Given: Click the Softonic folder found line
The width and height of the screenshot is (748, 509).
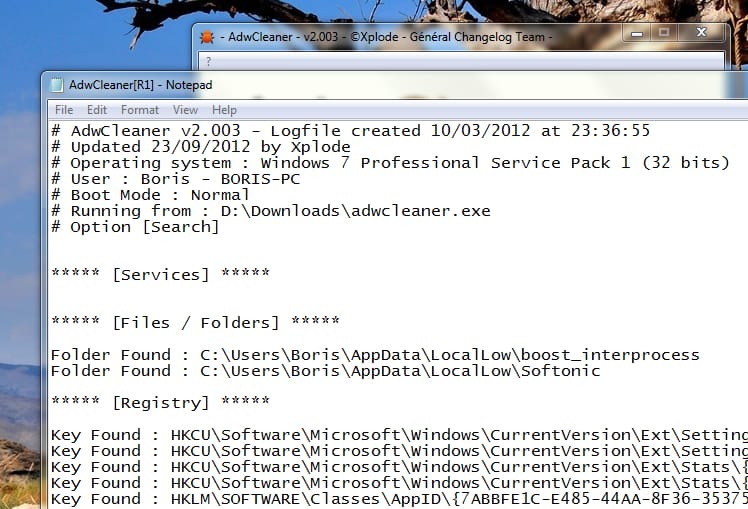Looking at the screenshot, I should point(325,371).
